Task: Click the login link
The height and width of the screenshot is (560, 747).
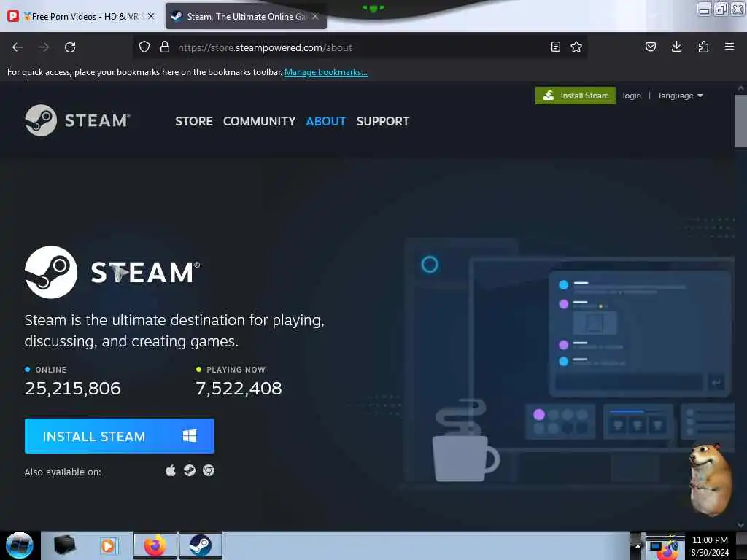Action: 632,96
